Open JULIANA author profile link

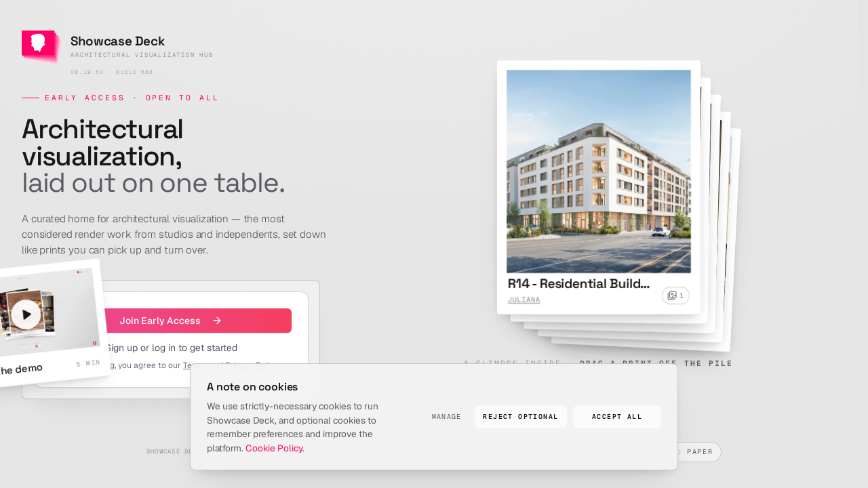524,300
